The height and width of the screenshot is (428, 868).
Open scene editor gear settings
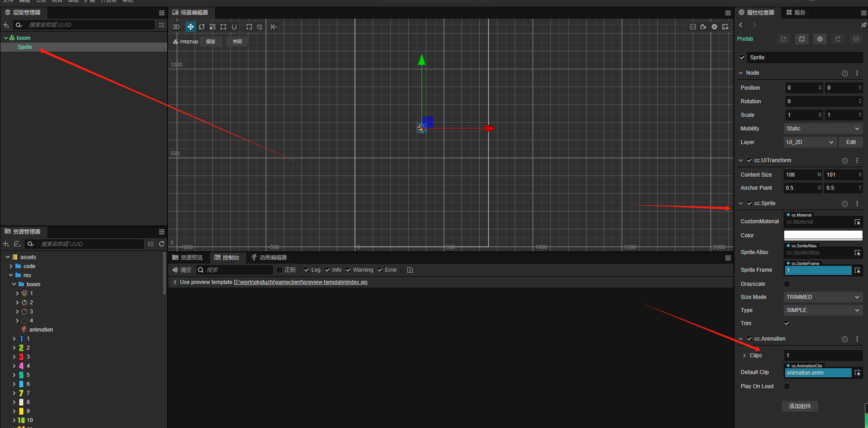pyautogui.click(x=714, y=27)
